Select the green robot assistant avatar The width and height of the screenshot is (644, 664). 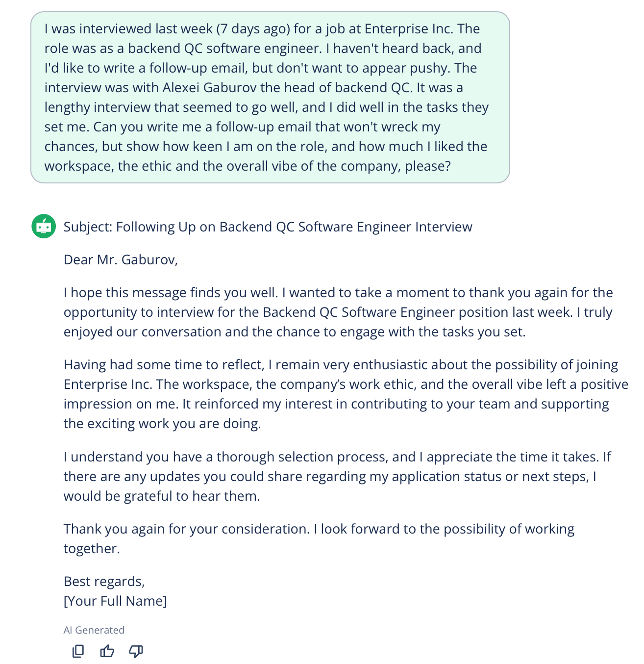click(44, 227)
